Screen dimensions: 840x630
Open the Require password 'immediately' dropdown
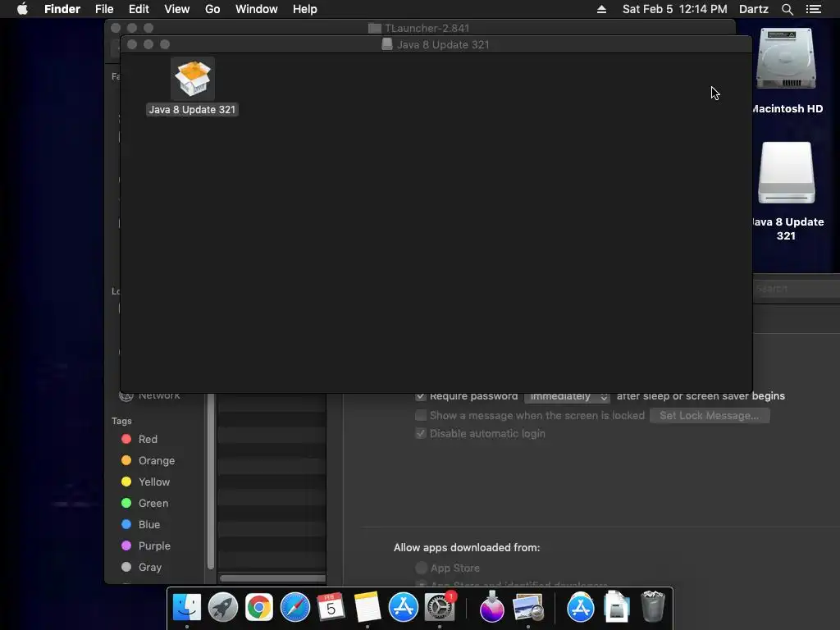click(567, 396)
